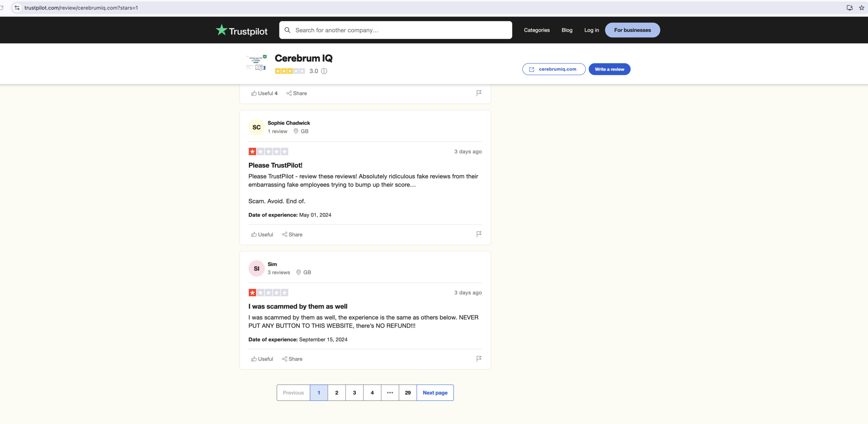Click one-star rating on Sophie Chadwick's review
Viewport: 868px width, 424px height.
pos(268,151)
